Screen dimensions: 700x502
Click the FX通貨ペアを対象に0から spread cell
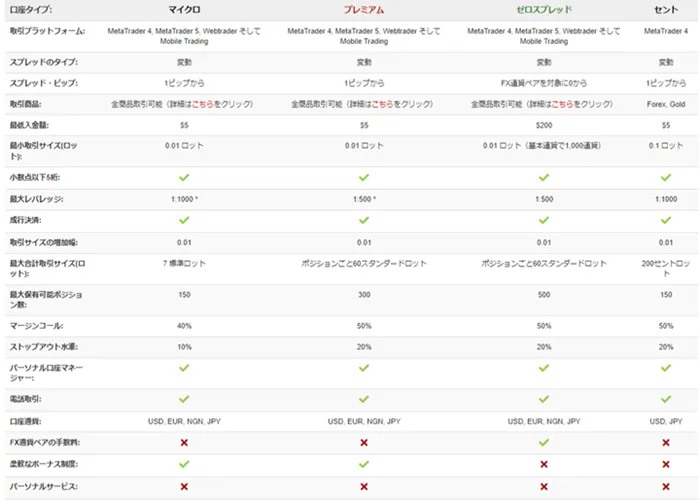(x=544, y=83)
